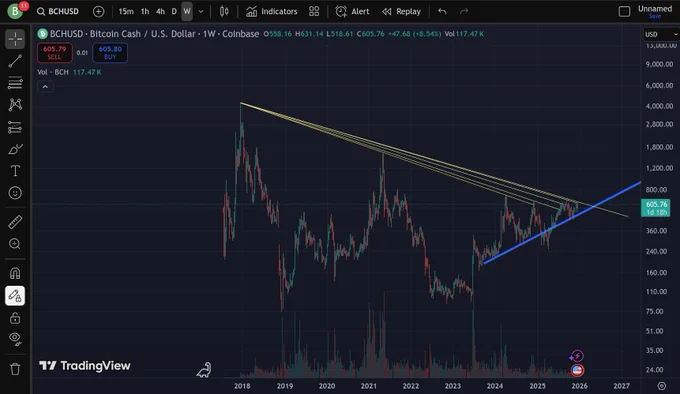The image size is (680, 394).
Task: Redo the last chart action
Action: 464,12
